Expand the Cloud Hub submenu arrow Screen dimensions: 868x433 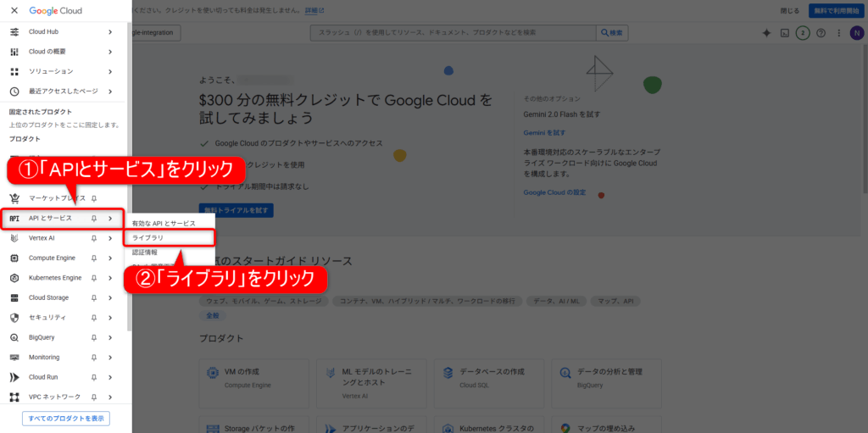coord(110,32)
